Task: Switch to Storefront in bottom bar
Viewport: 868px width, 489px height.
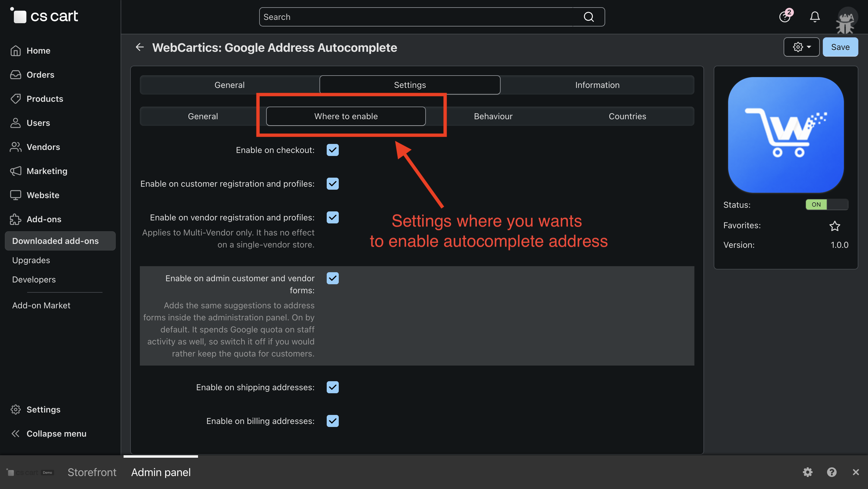Action: pyautogui.click(x=92, y=472)
